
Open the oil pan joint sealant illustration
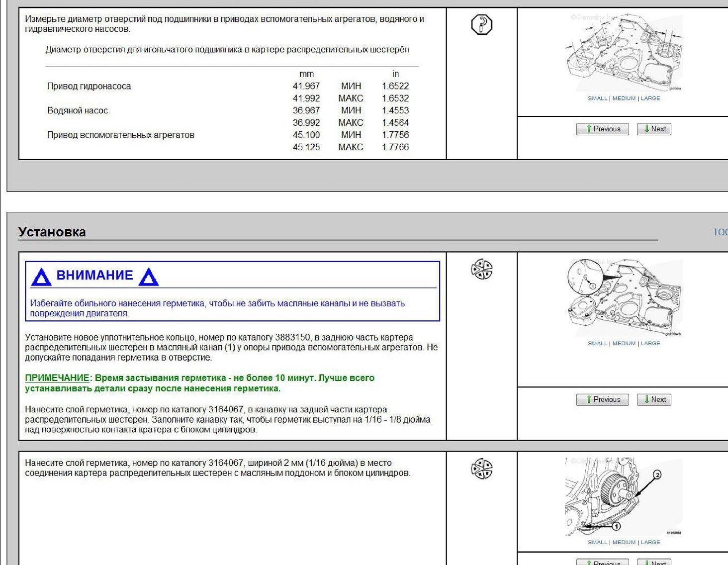point(624,497)
